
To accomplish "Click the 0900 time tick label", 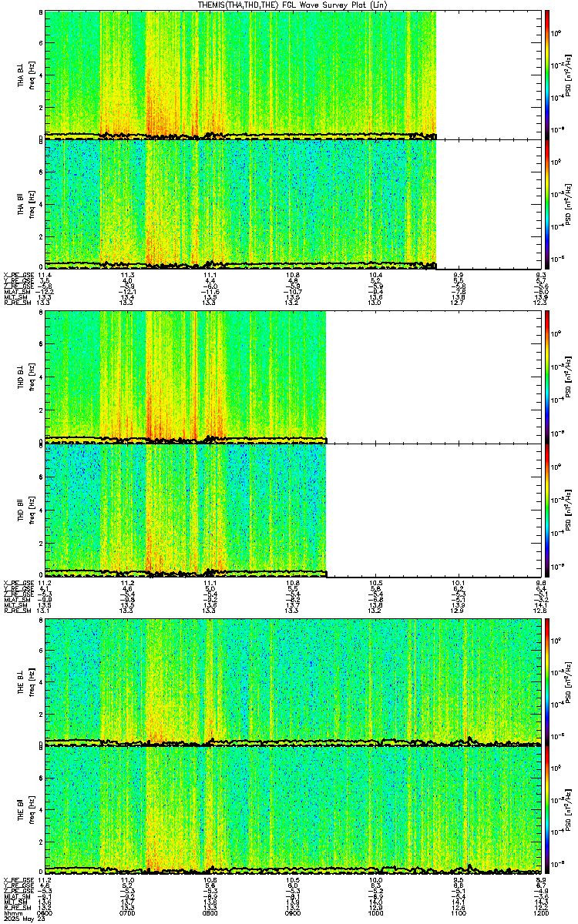I will [292, 912].
